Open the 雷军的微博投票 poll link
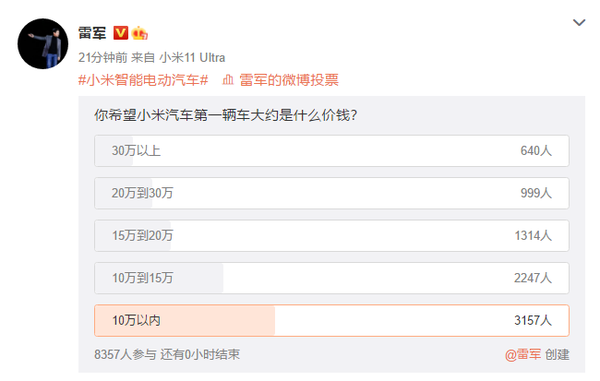 (x=289, y=80)
